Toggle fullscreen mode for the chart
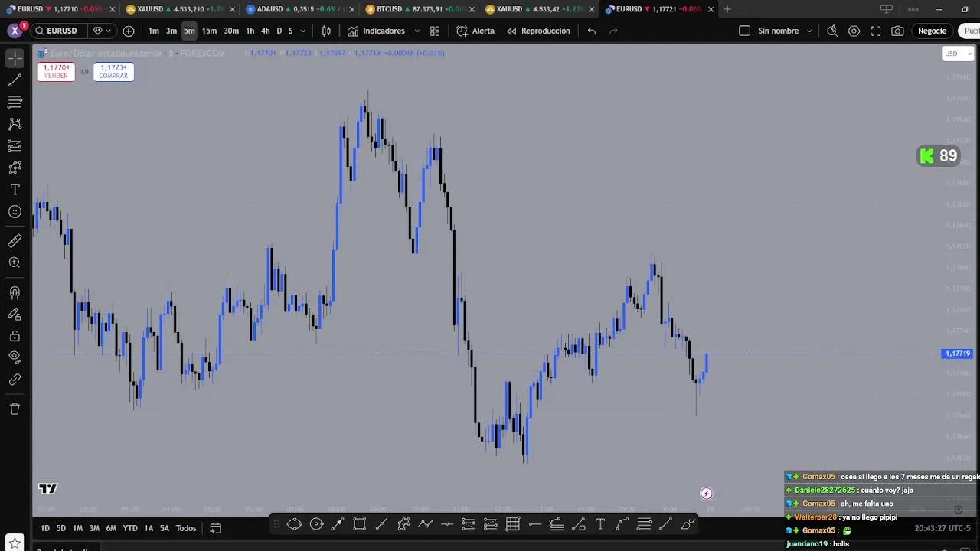Viewport: 980px width, 551px height. [x=876, y=31]
